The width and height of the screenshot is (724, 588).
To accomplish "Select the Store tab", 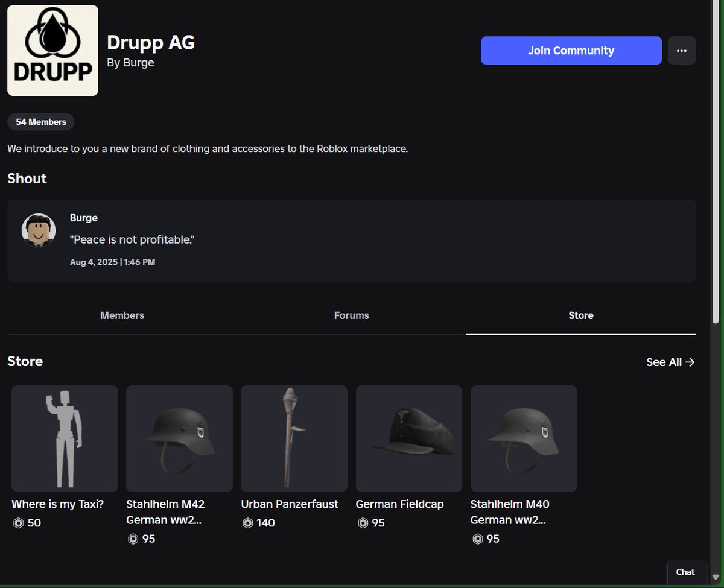I will (x=581, y=315).
